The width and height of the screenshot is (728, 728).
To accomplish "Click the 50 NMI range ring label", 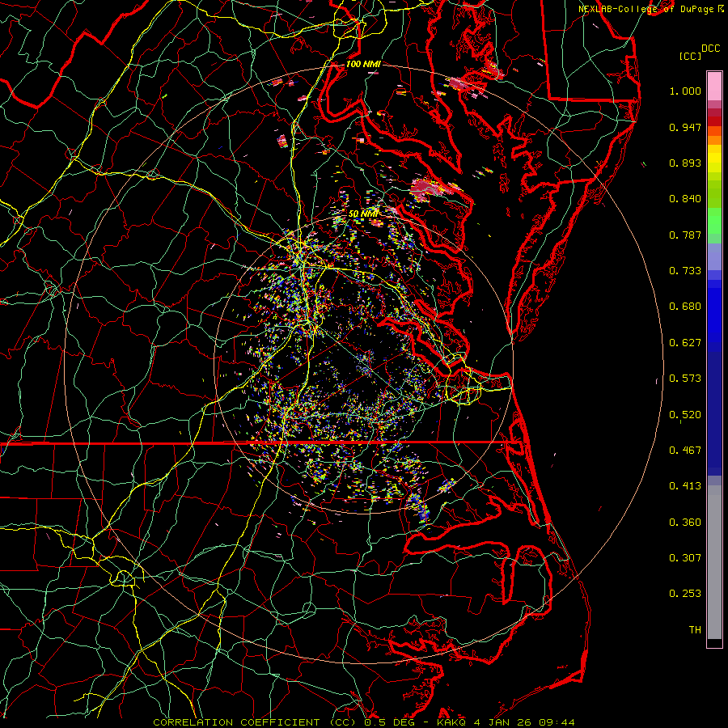I will [x=363, y=214].
